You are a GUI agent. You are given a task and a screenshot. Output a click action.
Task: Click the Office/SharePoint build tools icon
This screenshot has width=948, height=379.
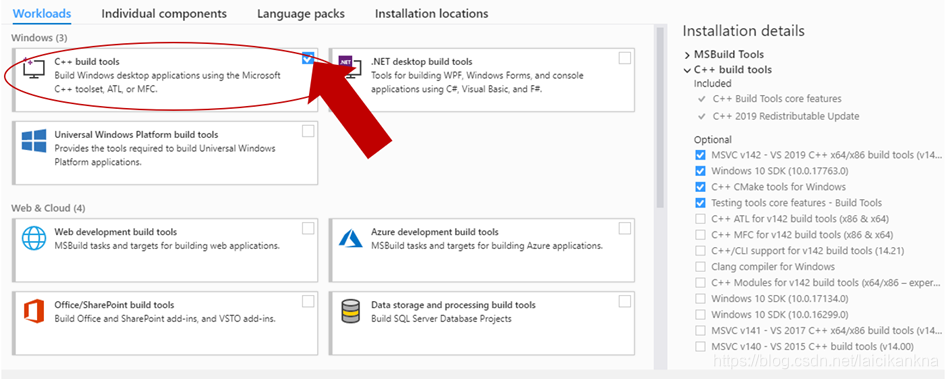(x=34, y=311)
